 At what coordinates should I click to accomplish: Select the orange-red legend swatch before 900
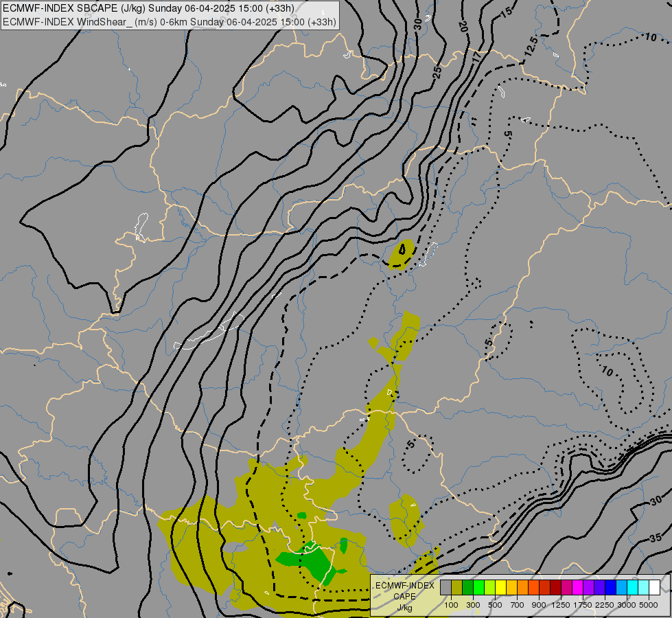click(533, 587)
